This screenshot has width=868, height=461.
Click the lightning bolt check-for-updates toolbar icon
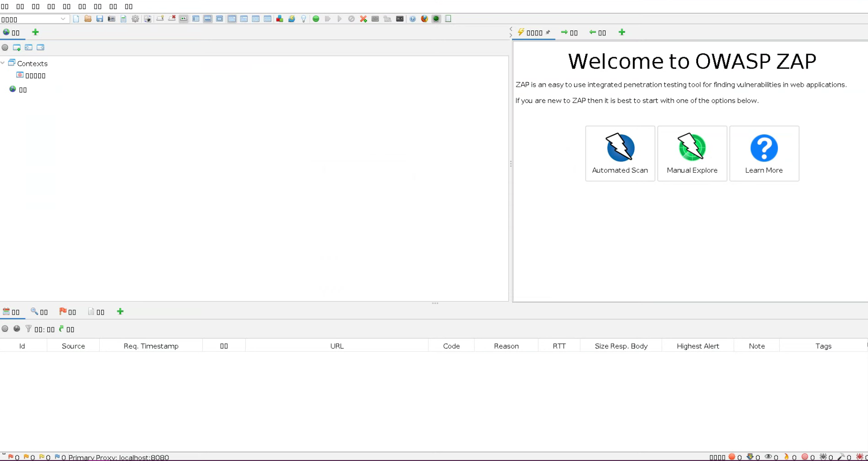(x=292, y=19)
